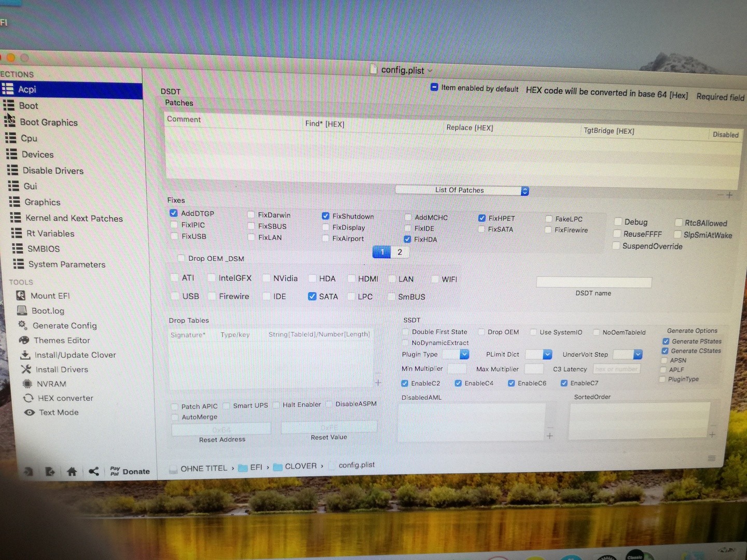Switch to fixes page 1
Image resolution: width=747 pixels, height=560 pixels.
[x=382, y=252]
